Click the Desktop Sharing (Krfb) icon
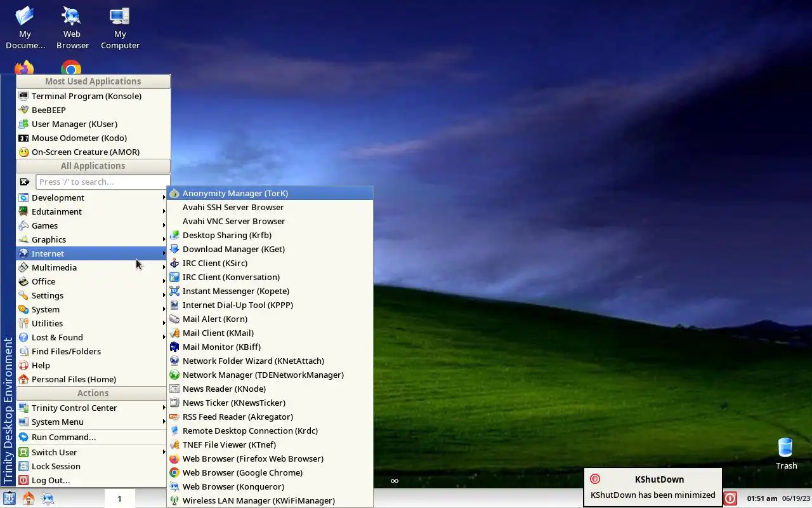Image resolution: width=812 pixels, height=508 pixels. pyautogui.click(x=174, y=235)
